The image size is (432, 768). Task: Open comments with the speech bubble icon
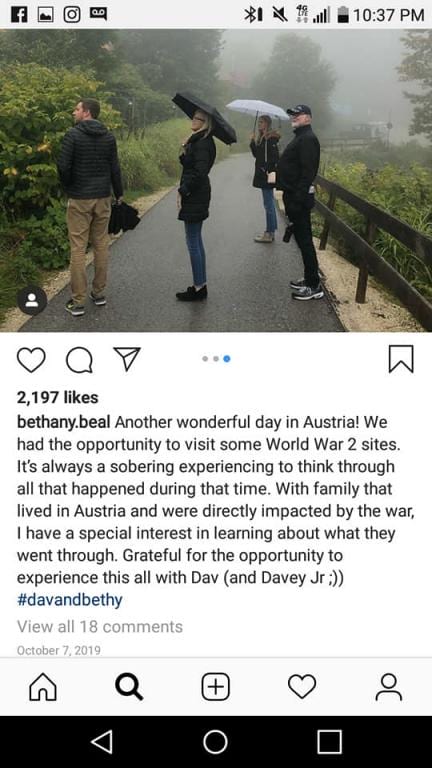coord(79,360)
